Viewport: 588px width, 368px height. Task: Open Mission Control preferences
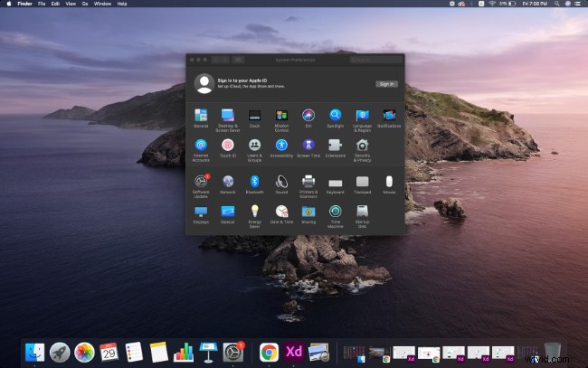coord(281,116)
